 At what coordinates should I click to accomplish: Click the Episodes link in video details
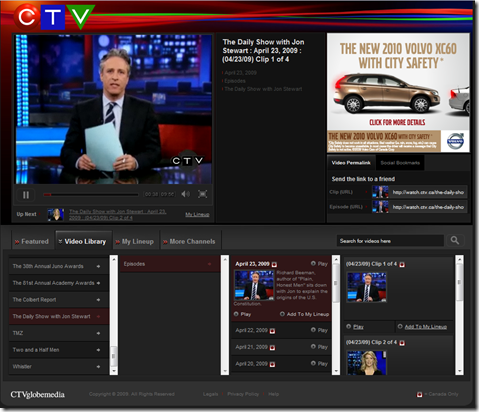tap(235, 81)
